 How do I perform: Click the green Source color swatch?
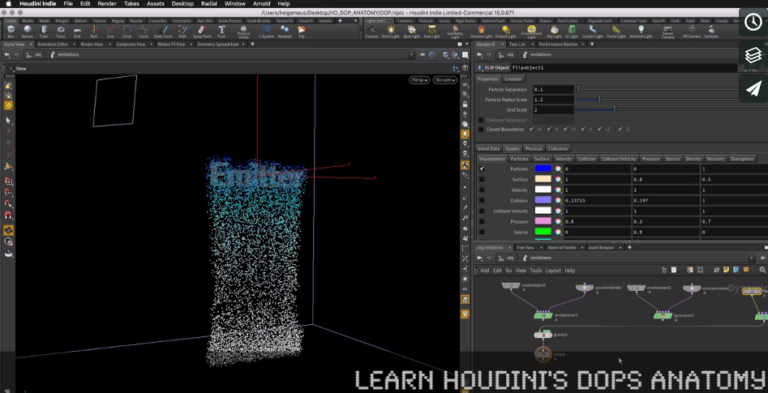pyautogui.click(x=543, y=232)
